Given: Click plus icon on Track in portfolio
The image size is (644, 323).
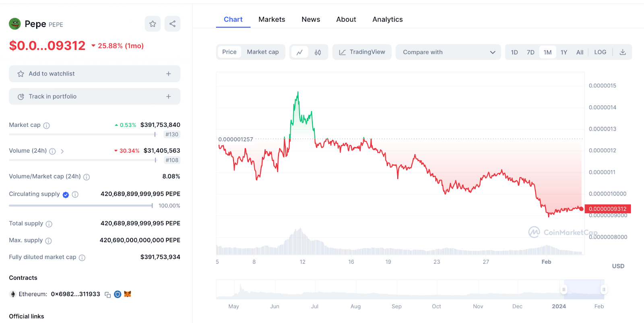Looking at the screenshot, I should (169, 96).
